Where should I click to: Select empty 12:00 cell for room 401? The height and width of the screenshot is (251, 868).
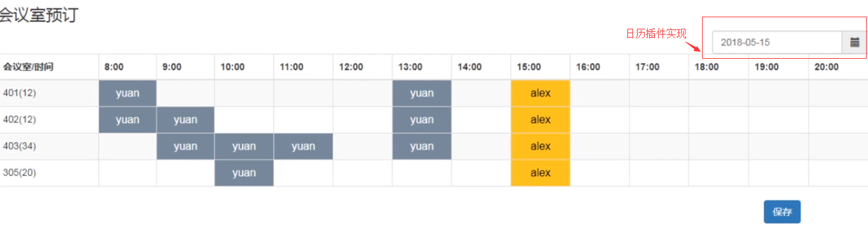tap(363, 93)
